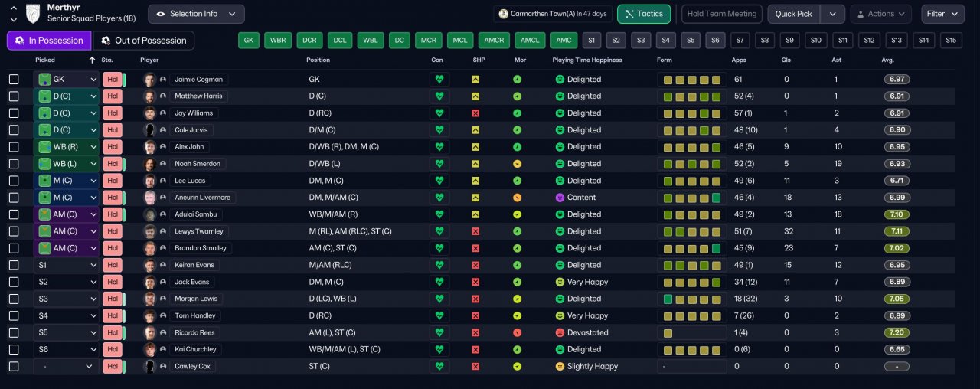Viewport: 980px width, 389px height.
Task: Click the Merthyr club crest icon
Action: tap(33, 13)
